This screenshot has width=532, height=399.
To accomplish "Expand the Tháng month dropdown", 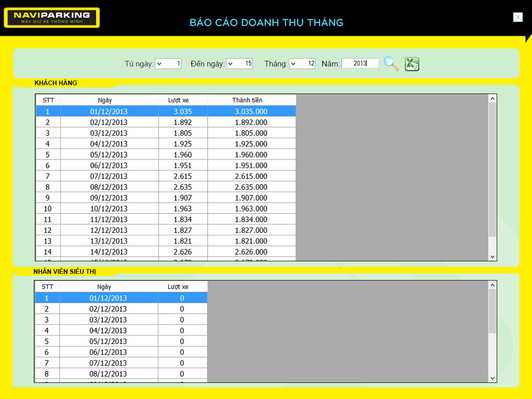I will coord(294,64).
